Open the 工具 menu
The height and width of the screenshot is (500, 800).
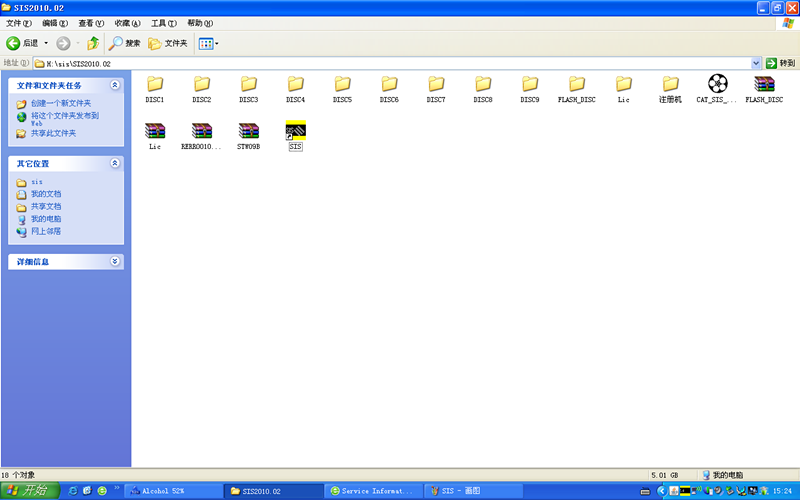tap(163, 23)
